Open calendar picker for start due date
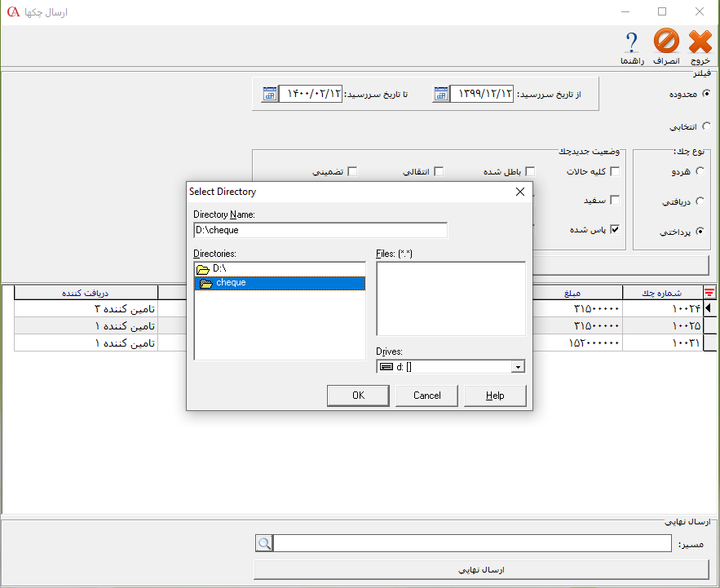720x588 pixels. point(440,94)
